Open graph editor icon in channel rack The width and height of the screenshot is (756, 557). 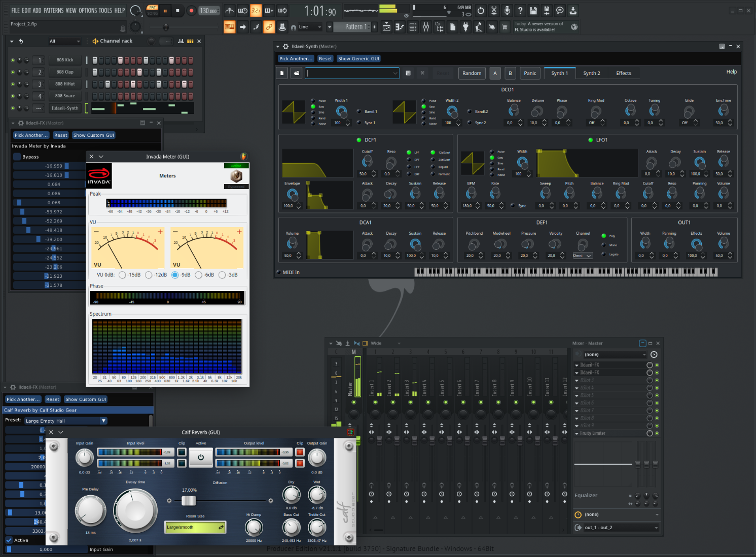pos(181,41)
